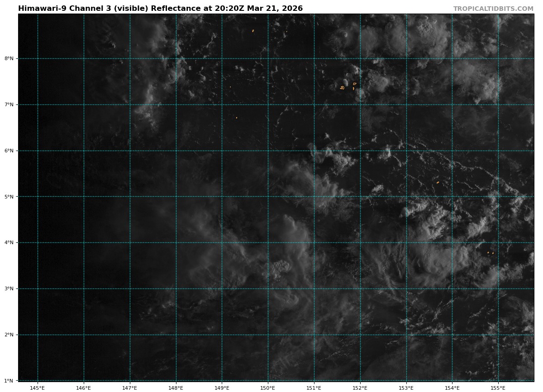The image size is (543, 392).
Task: Click the grid intersection of 2°N and 152°E
Action: (360, 335)
